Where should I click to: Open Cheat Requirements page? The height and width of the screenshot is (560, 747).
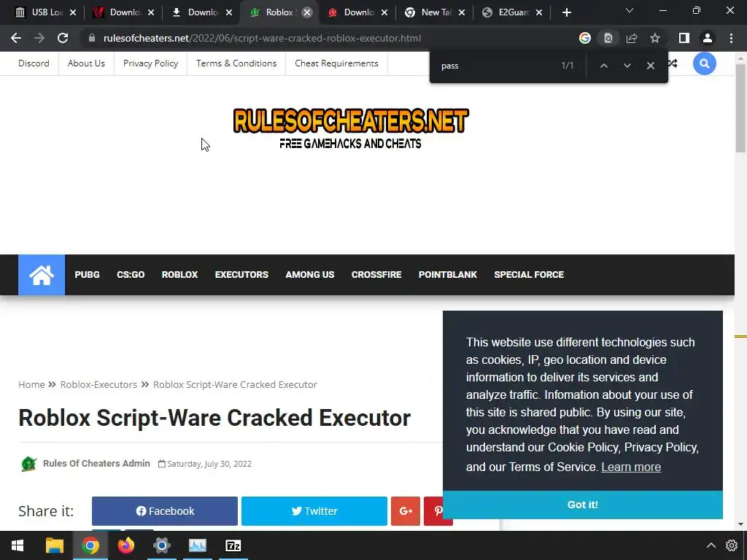(x=336, y=63)
